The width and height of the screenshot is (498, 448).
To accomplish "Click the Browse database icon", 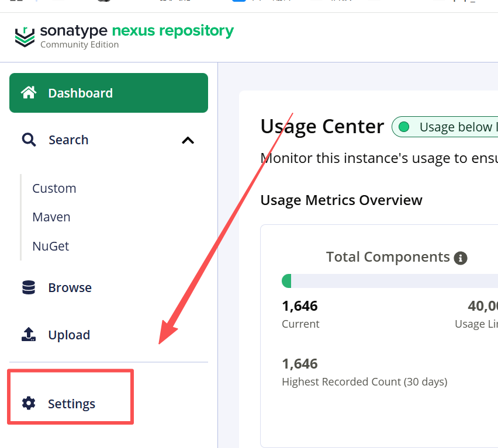I will (x=29, y=287).
